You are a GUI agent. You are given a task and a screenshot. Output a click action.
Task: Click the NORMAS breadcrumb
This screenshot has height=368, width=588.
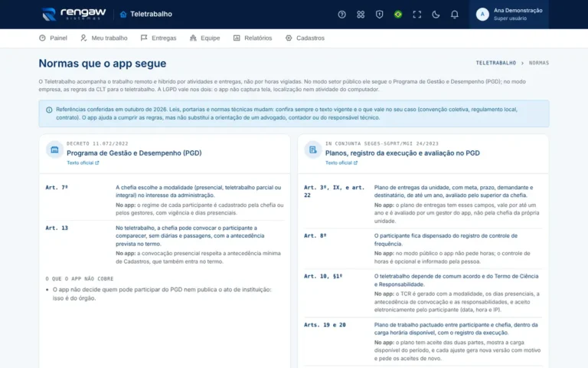539,63
